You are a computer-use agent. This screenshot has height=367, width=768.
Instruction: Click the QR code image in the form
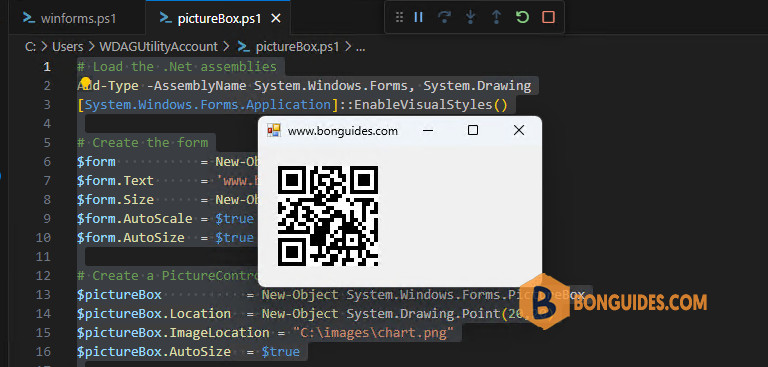pos(328,216)
